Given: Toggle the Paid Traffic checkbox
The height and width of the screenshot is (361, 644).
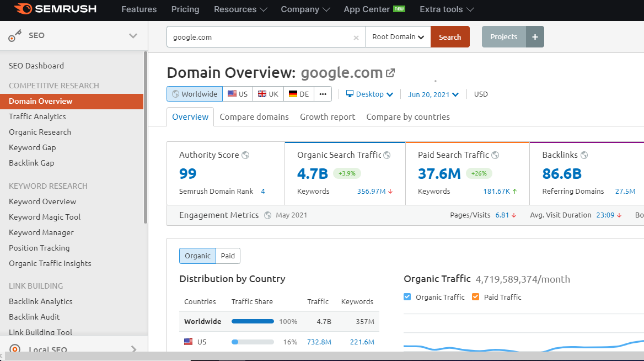Looking at the screenshot, I should coord(476,297).
